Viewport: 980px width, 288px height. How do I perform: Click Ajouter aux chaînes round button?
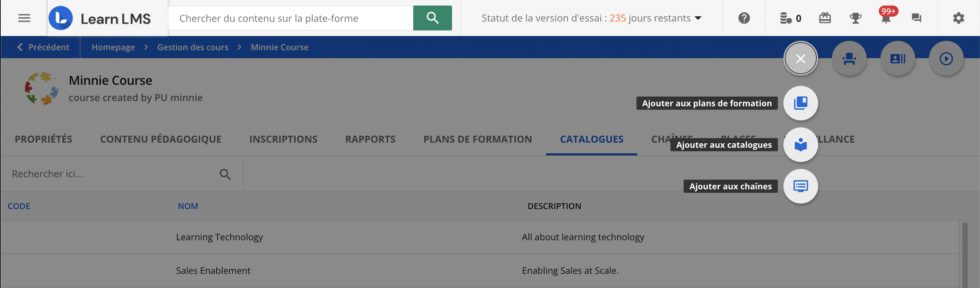[x=800, y=186]
